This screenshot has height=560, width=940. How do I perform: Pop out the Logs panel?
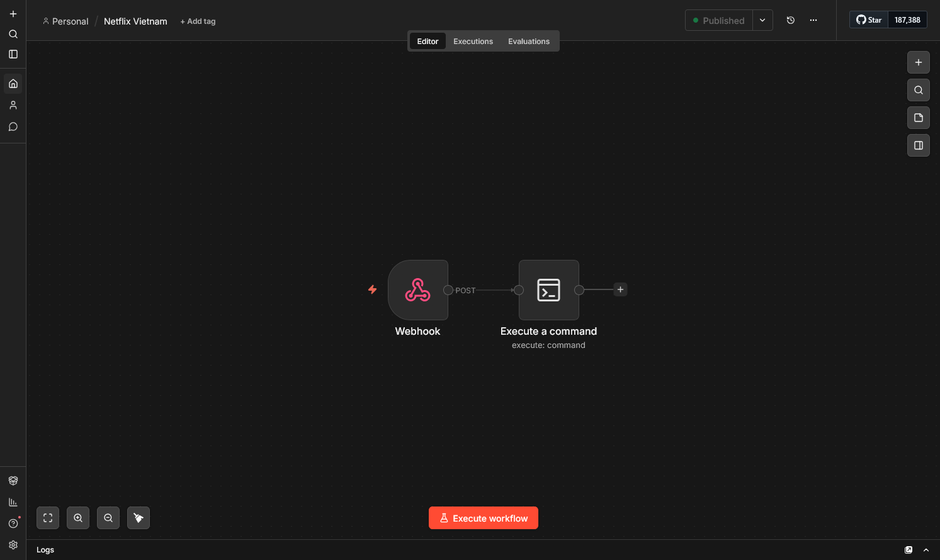coord(909,550)
